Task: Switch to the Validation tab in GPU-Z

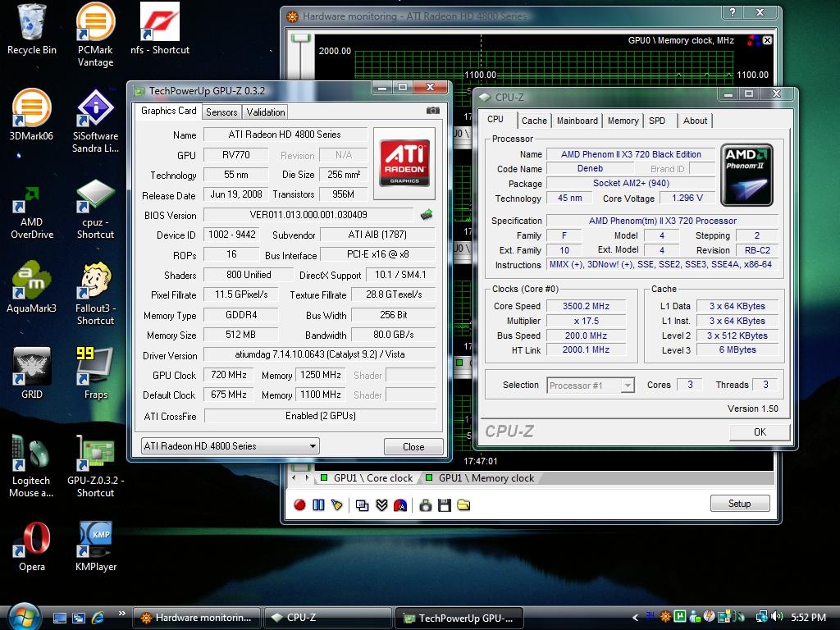Action: point(266,112)
